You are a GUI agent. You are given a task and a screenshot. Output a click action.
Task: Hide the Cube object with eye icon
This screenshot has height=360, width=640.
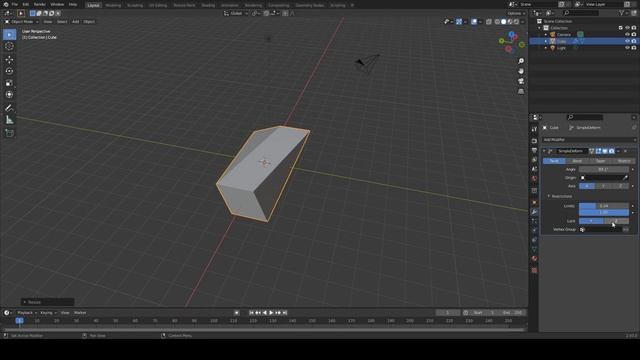click(x=627, y=41)
